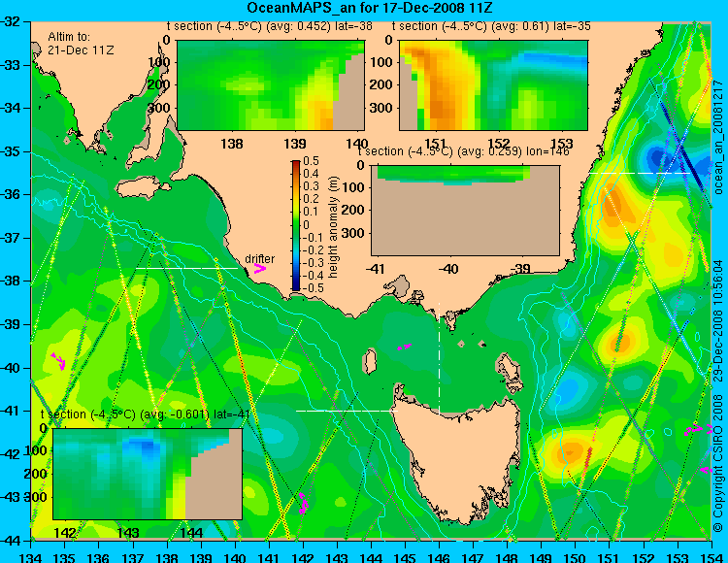Click the -32 latitude axis label
The height and width of the screenshot is (563, 728).
click(13, 21)
